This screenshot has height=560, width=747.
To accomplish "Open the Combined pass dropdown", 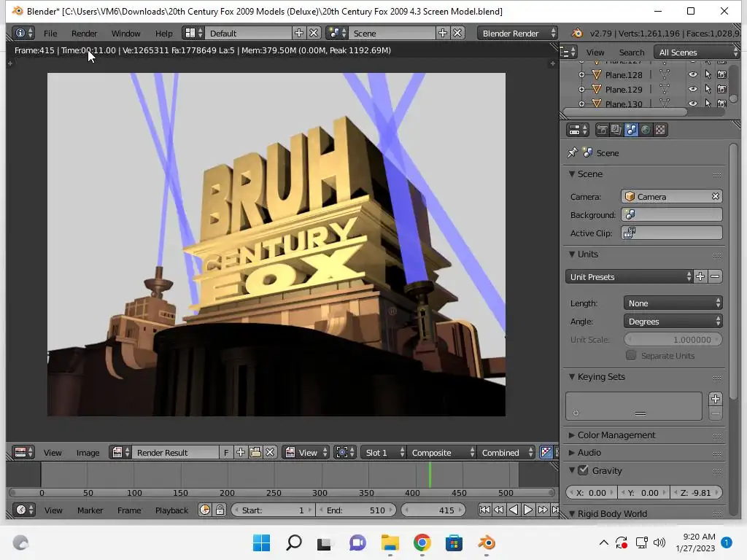I will tap(506, 452).
